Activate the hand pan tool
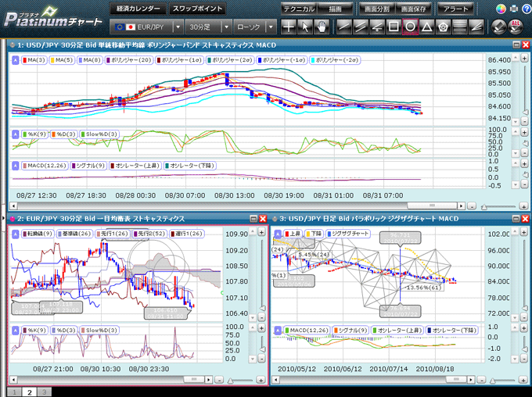This screenshot has height=397, width=532. click(x=321, y=27)
